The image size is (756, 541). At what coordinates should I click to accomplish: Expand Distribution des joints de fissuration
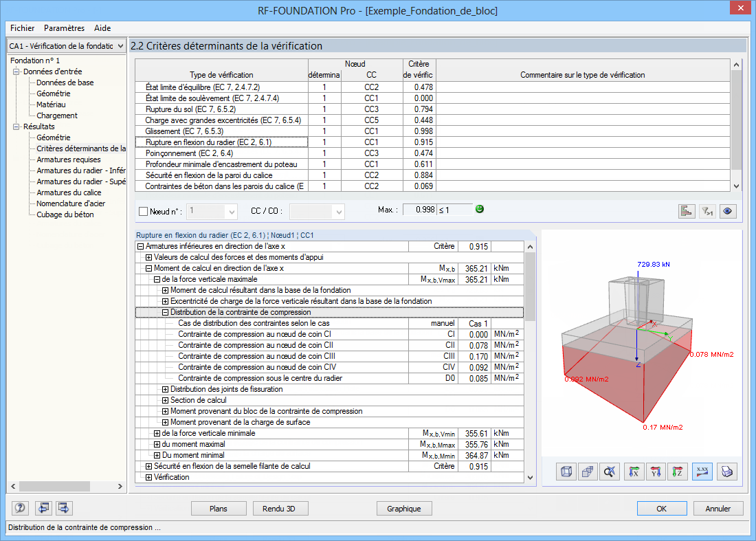point(166,389)
